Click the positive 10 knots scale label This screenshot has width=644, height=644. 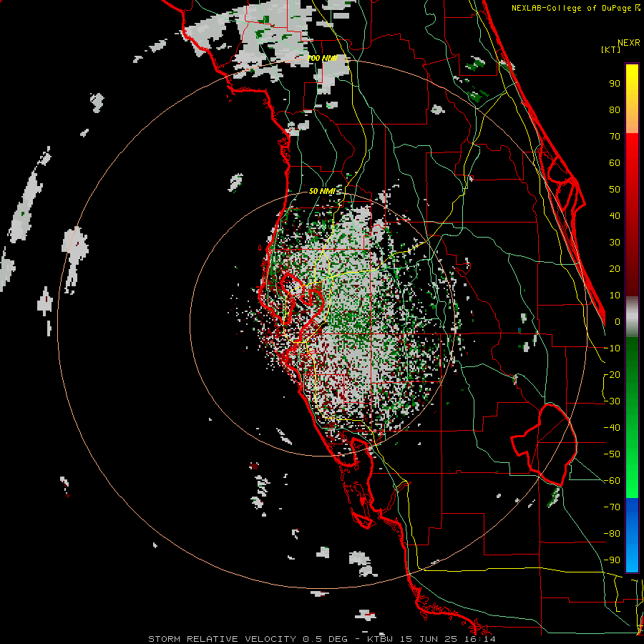tap(615, 296)
